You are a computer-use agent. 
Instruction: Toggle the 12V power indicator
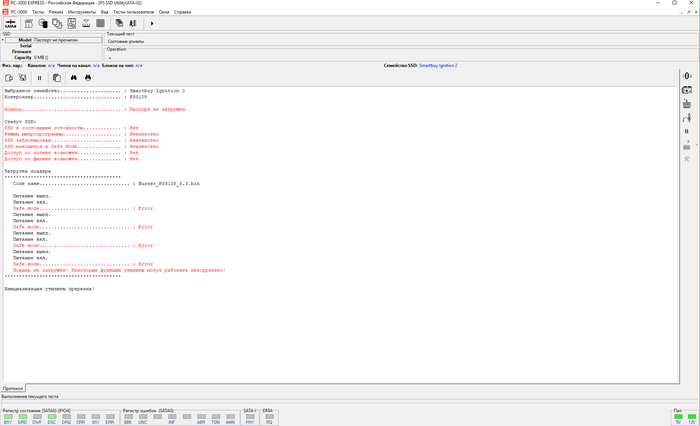pos(690,417)
